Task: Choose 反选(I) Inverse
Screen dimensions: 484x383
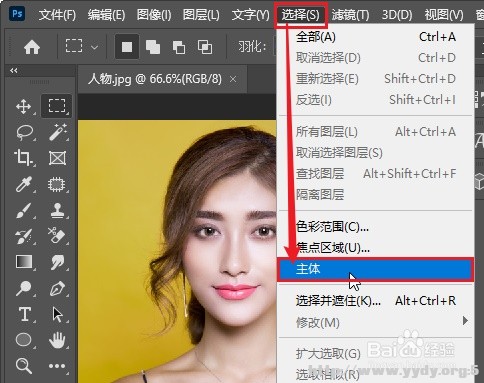Action: [376, 100]
